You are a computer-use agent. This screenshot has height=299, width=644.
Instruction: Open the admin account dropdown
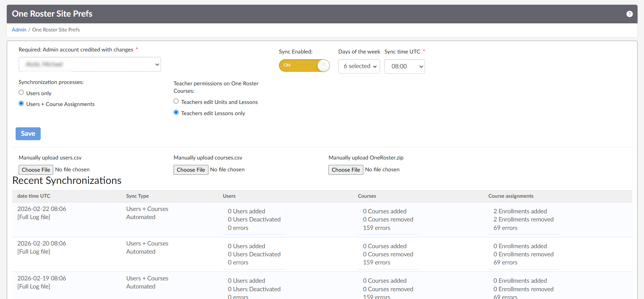pyautogui.click(x=90, y=64)
